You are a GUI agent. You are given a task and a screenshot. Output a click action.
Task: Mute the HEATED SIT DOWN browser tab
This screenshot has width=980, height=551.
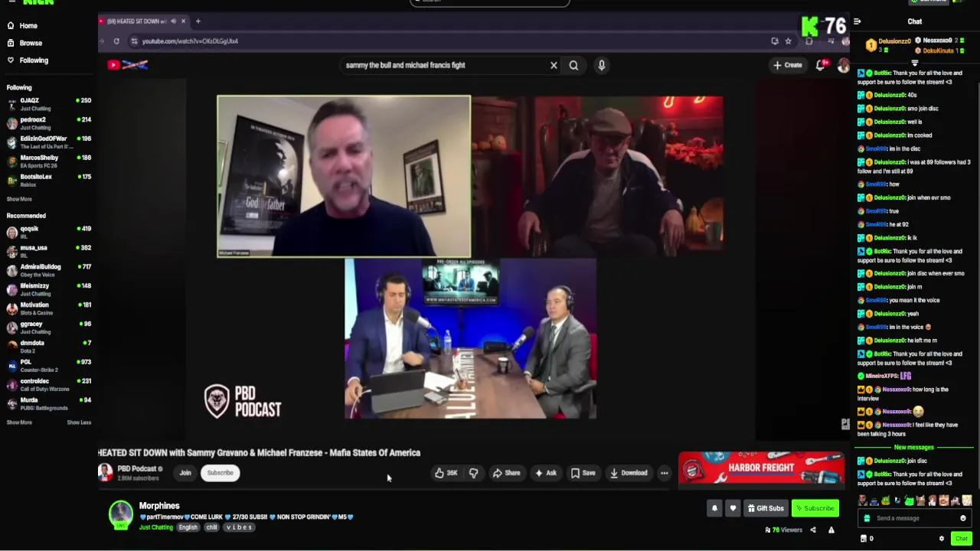tap(173, 21)
